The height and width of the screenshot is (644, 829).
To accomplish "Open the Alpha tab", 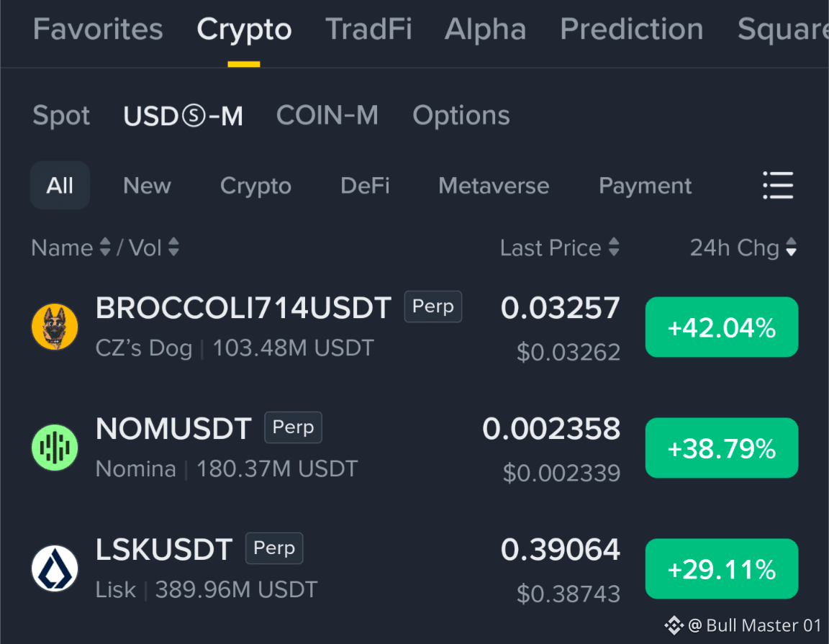I will click(x=485, y=29).
